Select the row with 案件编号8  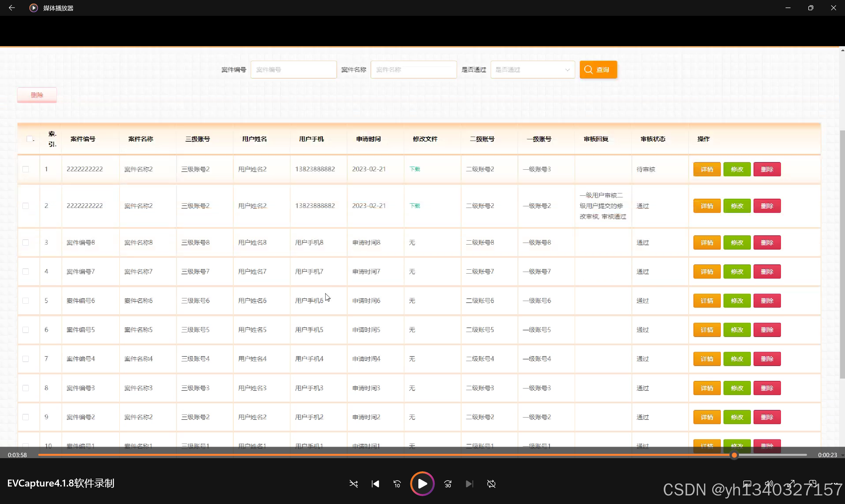pos(25,243)
